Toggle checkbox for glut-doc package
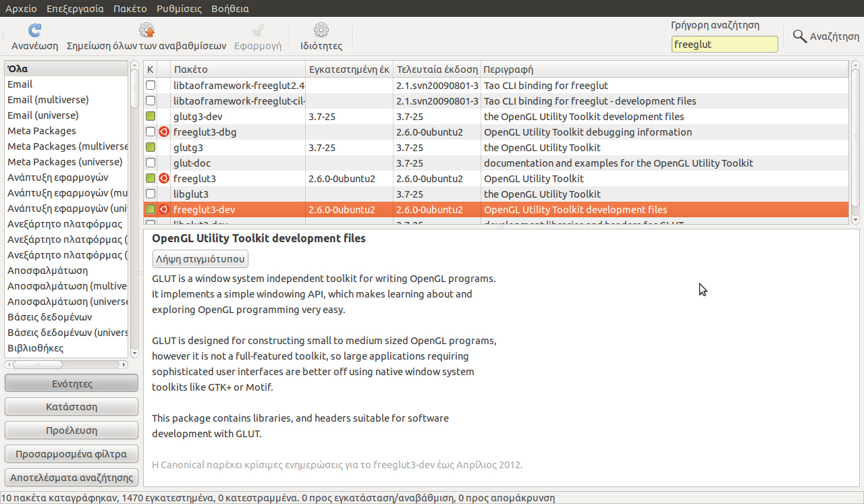 pos(151,163)
